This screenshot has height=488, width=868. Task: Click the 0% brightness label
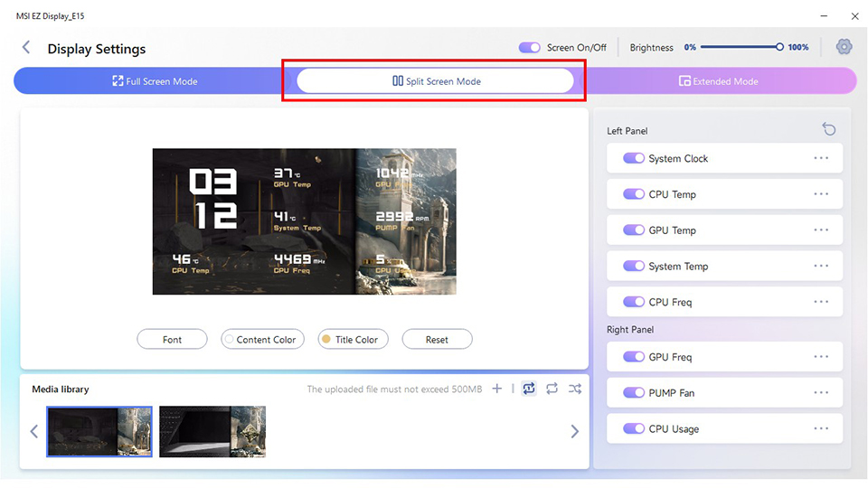click(690, 47)
